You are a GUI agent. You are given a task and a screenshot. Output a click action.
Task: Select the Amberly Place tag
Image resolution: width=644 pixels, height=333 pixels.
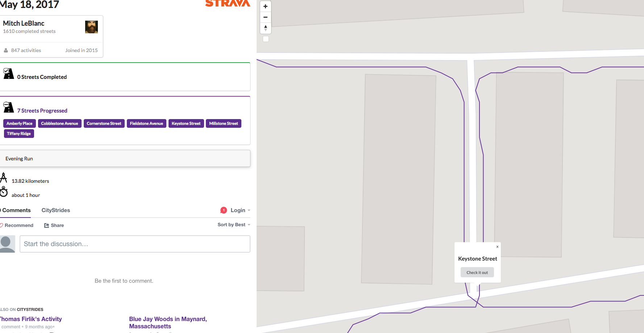[20, 123]
